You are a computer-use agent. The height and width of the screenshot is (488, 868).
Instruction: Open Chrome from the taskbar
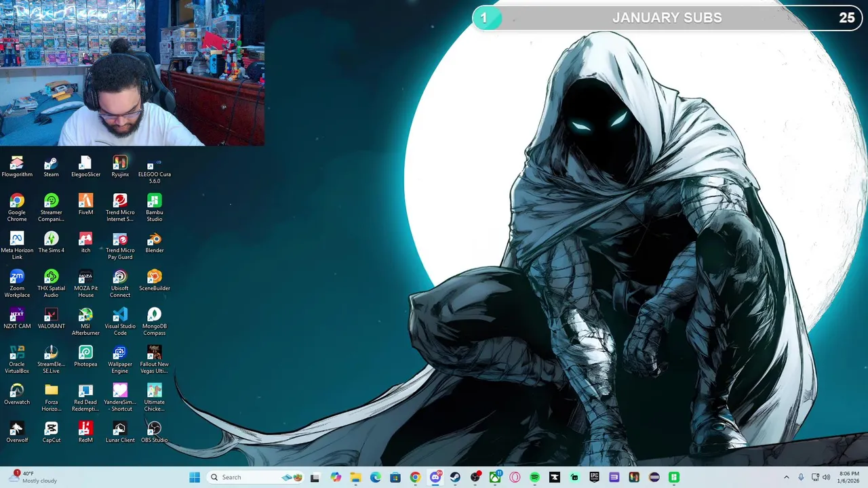(x=415, y=477)
